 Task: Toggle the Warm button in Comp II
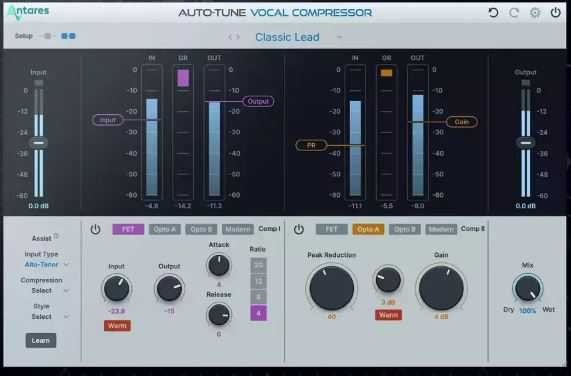pyautogui.click(x=389, y=315)
